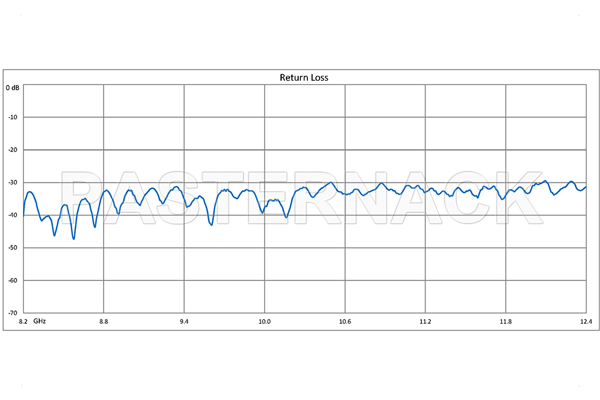This screenshot has width=600, height=400.
Task: Click the -70 y-axis label
Action: coord(14,313)
